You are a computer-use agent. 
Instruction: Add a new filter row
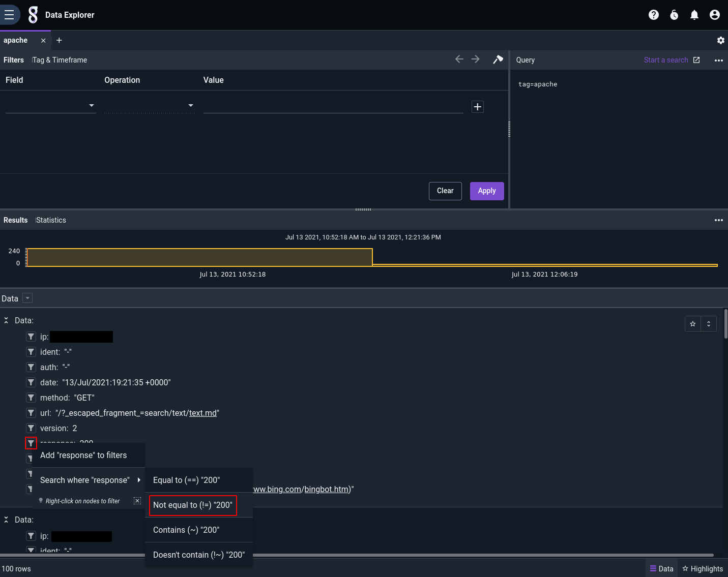[477, 107]
